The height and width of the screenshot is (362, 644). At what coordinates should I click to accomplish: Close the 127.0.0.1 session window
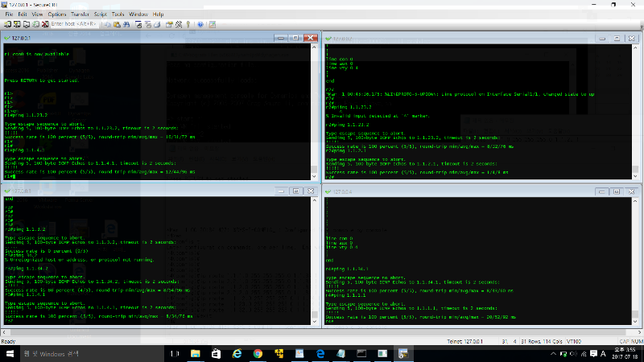click(311, 38)
